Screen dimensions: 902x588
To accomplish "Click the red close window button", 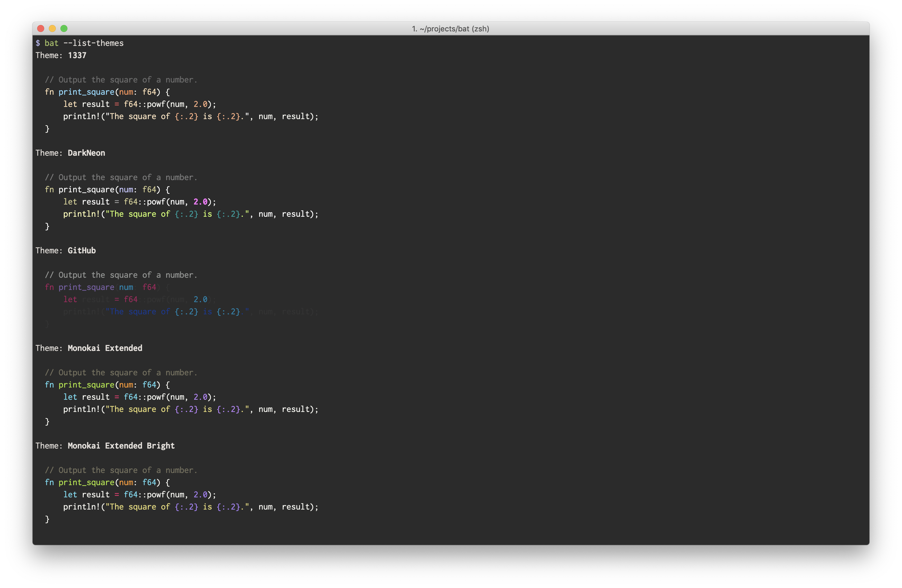I will [41, 28].
